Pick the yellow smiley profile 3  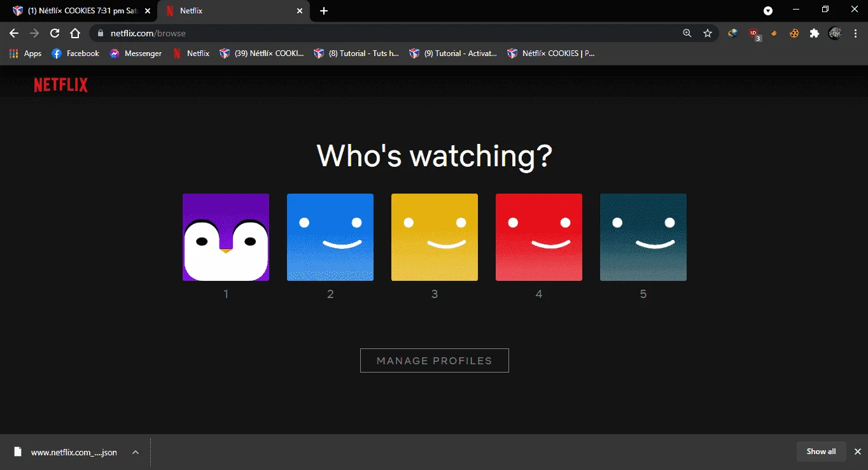pyautogui.click(x=435, y=237)
